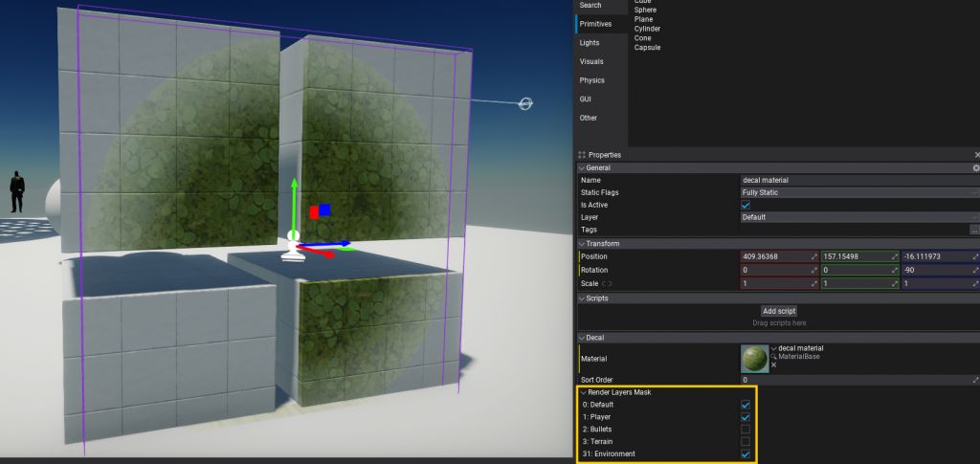This screenshot has height=464, width=980.
Task: Click the light gizmo icon in viewport
Action: (524, 104)
